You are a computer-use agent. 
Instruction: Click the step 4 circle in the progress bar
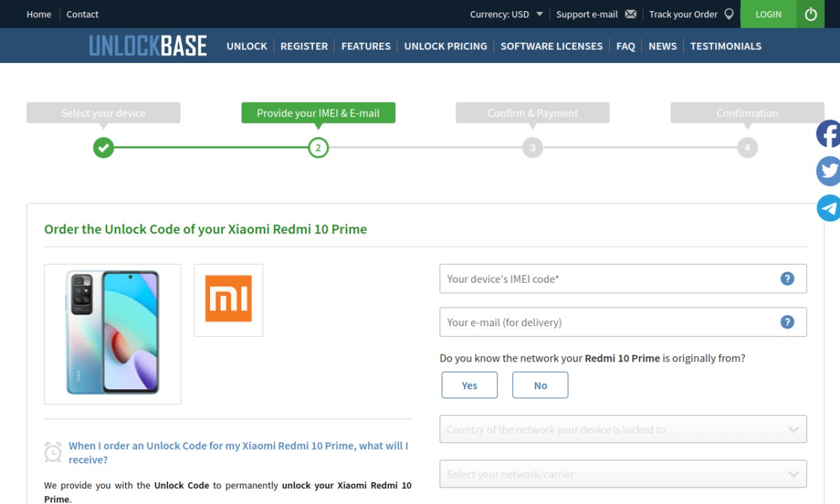747,148
